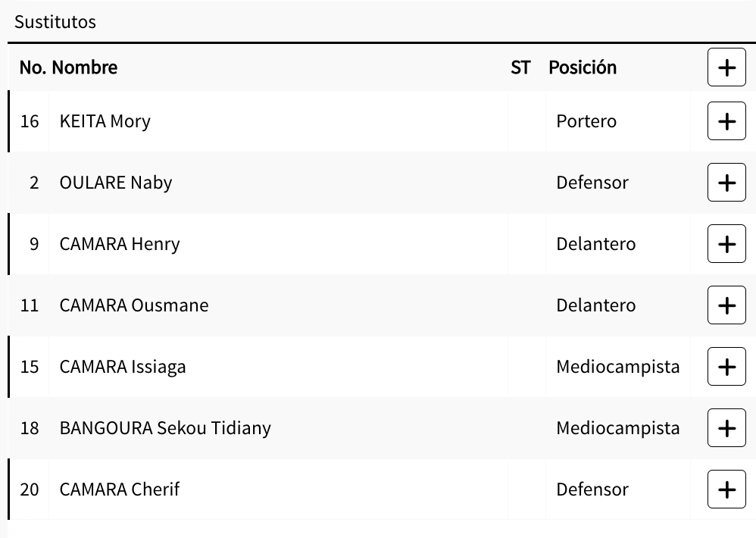Click plus icon for CAMARA Issiaga

click(x=726, y=367)
